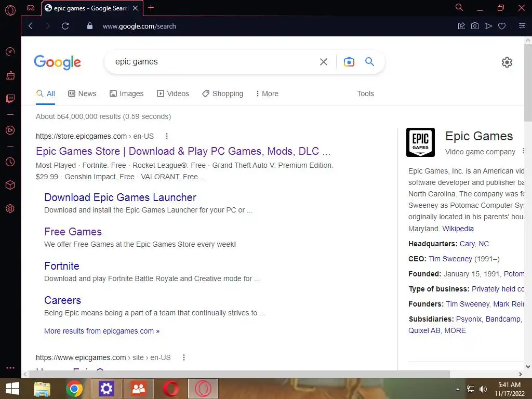Open options for www.epicgames.com result

coord(184,357)
